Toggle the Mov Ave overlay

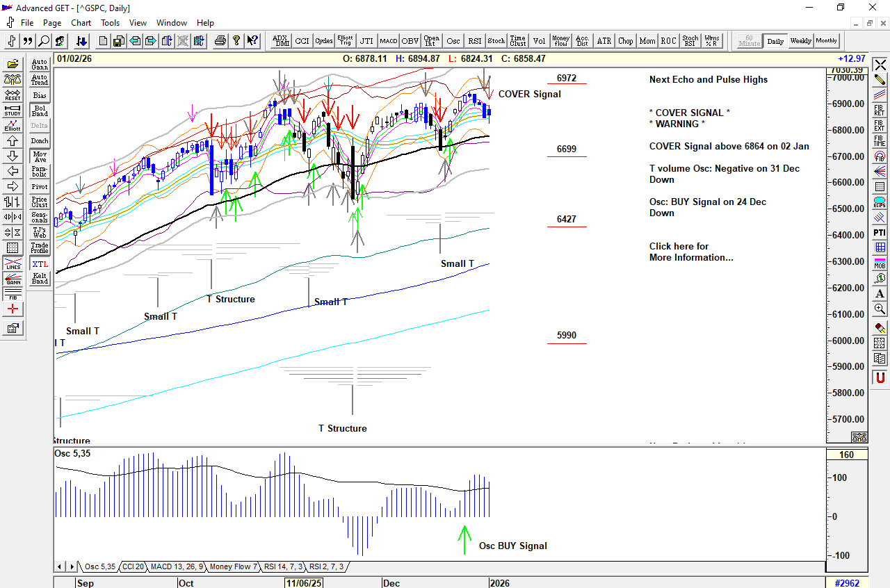click(x=40, y=156)
